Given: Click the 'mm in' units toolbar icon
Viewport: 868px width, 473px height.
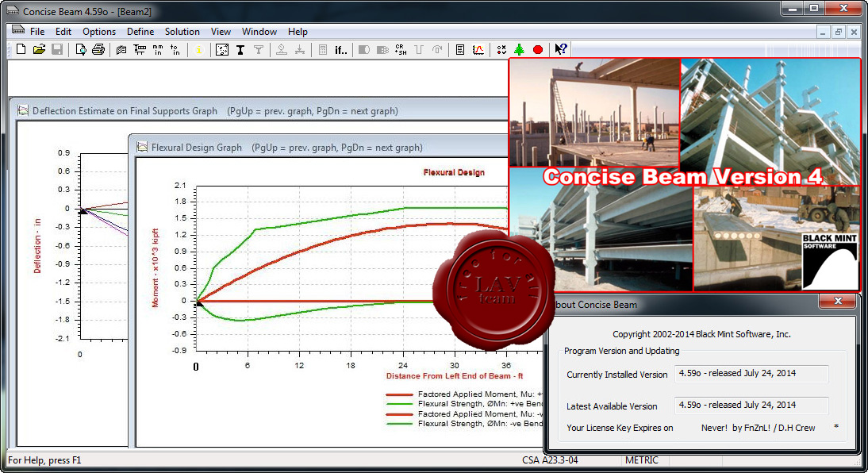Looking at the screenshot, I should click(158, 50).
